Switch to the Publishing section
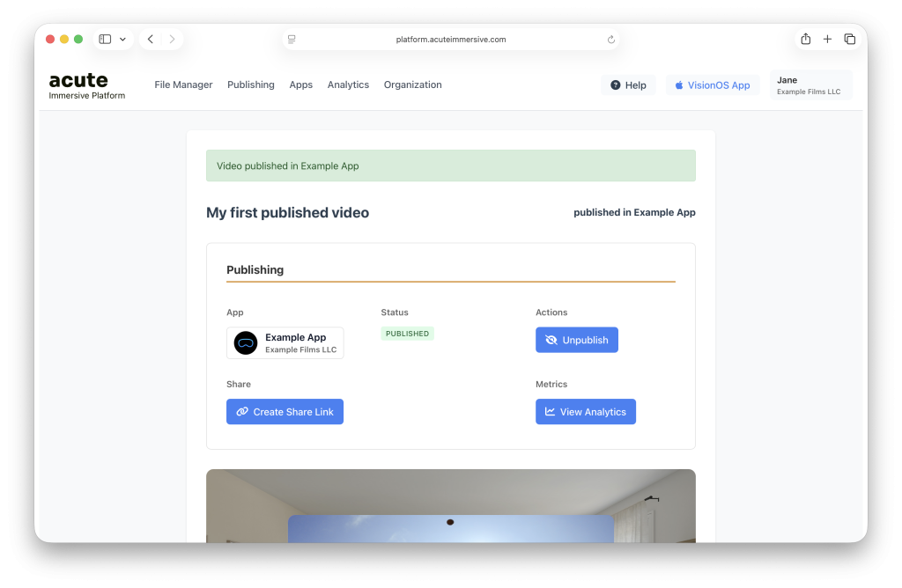The image size is (902, 588). tap(251, 85)
